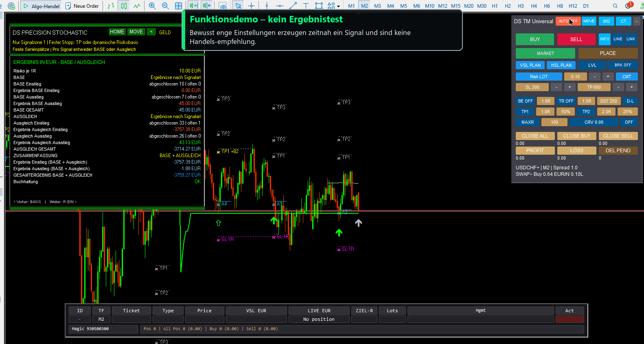Toggle Algo-Handel trading

coord(42,6)
